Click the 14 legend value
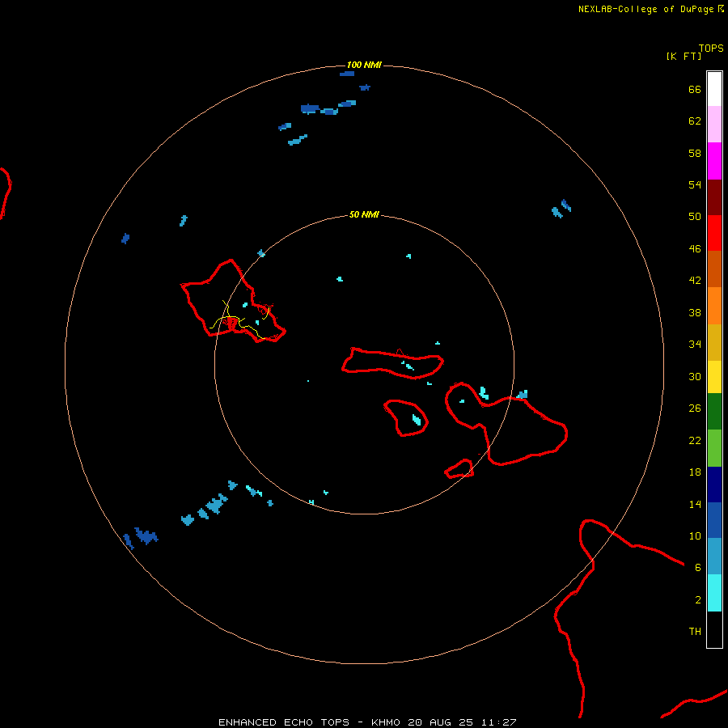The image size is (728, 728). 695,504
